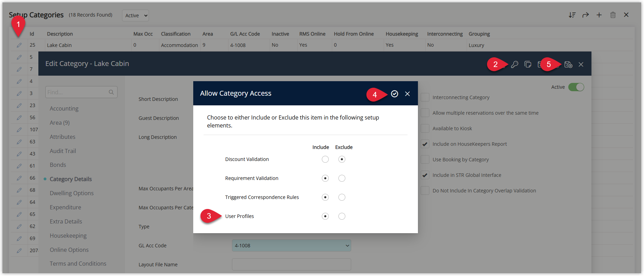Click the edit pencil for Id 66 row
Viewport: 644px width, 276px height.
(19, 178)
